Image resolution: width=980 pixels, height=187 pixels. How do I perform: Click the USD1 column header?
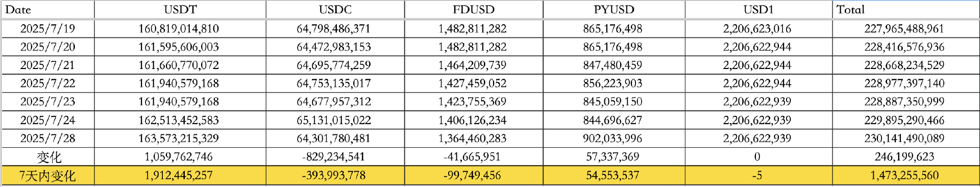tap(758, 10)
